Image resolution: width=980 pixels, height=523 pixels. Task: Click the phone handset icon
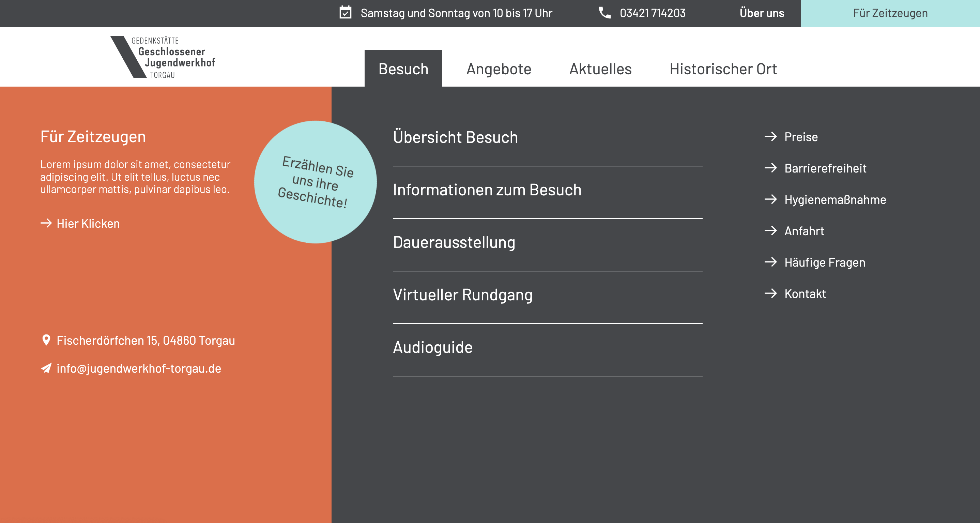pyautogui.click(x=604, y=13)
